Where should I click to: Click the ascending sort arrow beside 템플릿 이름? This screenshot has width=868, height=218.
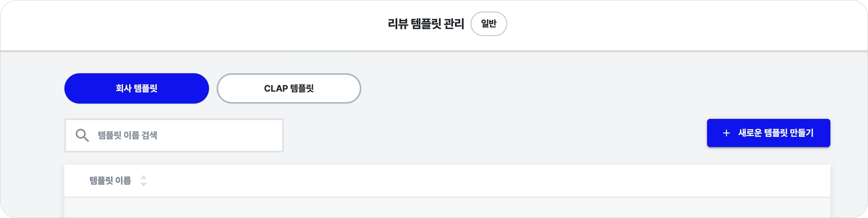(144, 177)
